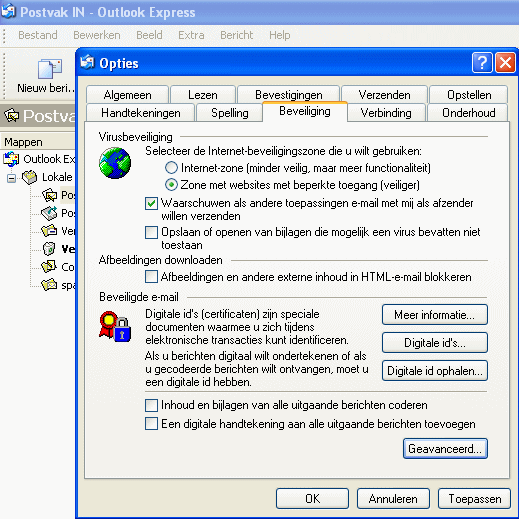This screenshot has height=519, width=519.
Task: Click the certificate and lock icon
Action: point(115,327)
